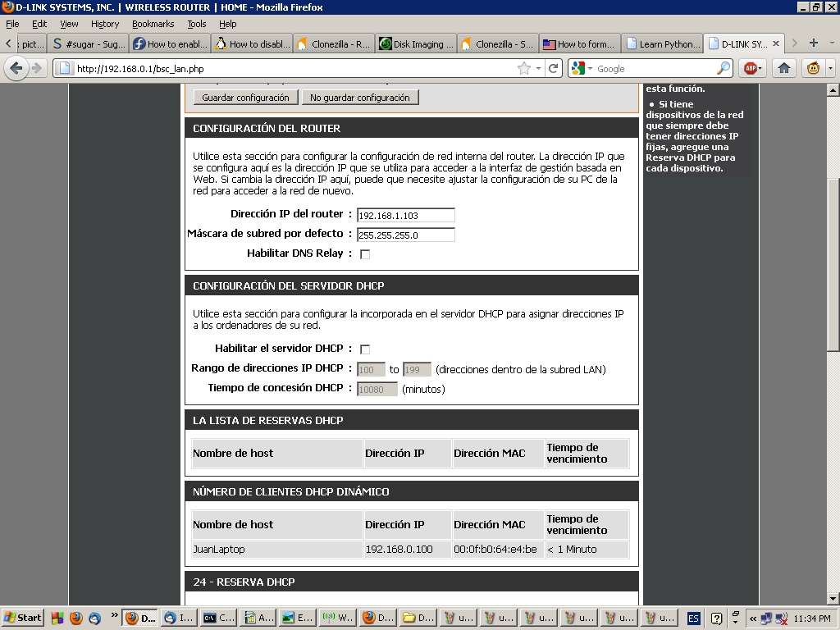Open the search engine selector dropdown
This screenshot has height=630, width=840.
(x=582, y=69)
